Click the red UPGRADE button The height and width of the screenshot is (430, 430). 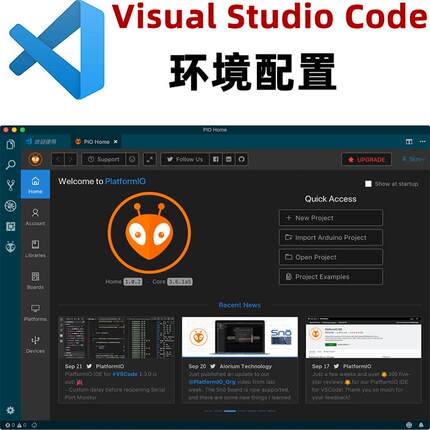click(x=366, y=160)
